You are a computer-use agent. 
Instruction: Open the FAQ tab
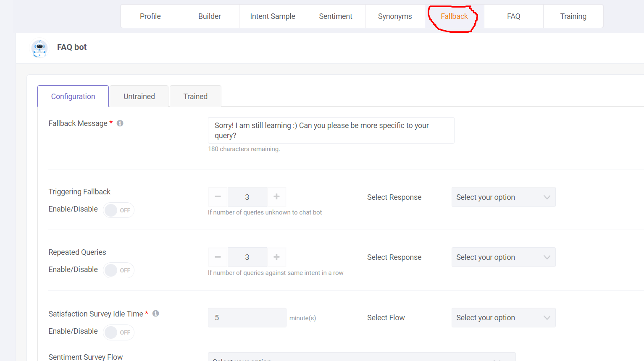[514, 16]
